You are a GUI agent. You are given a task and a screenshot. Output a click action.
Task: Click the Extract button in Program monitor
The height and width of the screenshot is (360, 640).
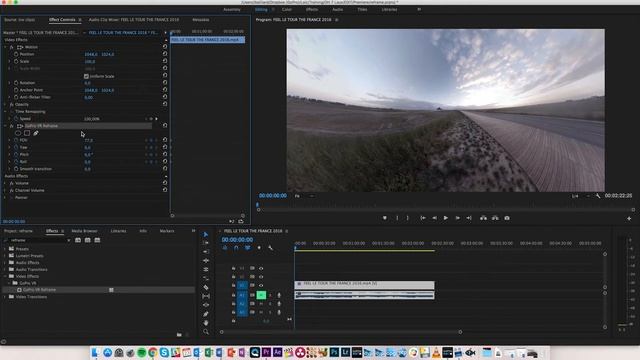495,218
